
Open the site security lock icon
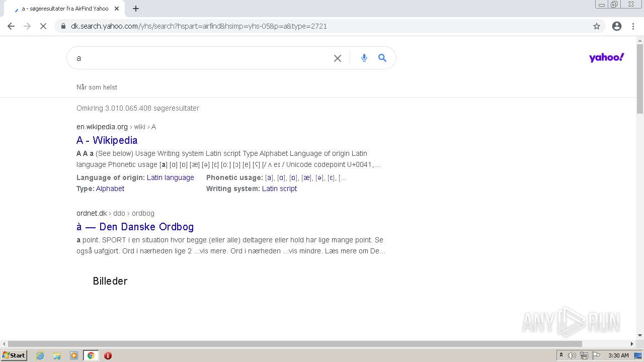(63, 26)
